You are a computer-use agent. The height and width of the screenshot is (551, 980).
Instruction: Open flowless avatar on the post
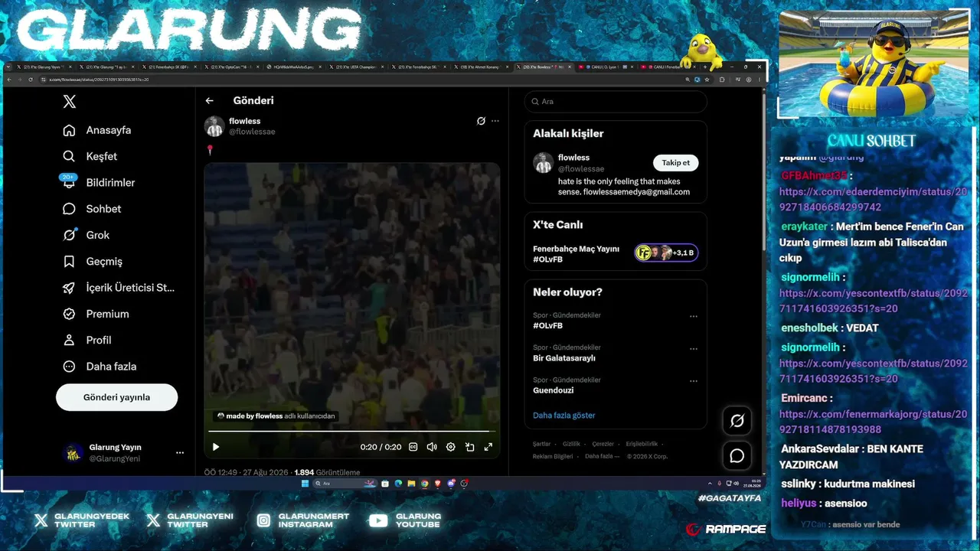pos(214,126)
